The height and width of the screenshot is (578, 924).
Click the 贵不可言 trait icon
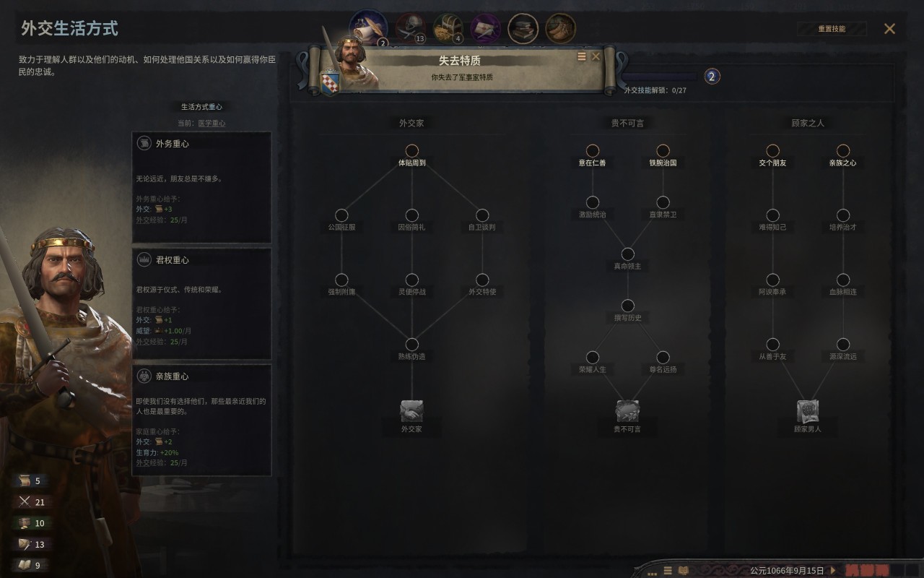pyautogui.click(x=627, y=411)
